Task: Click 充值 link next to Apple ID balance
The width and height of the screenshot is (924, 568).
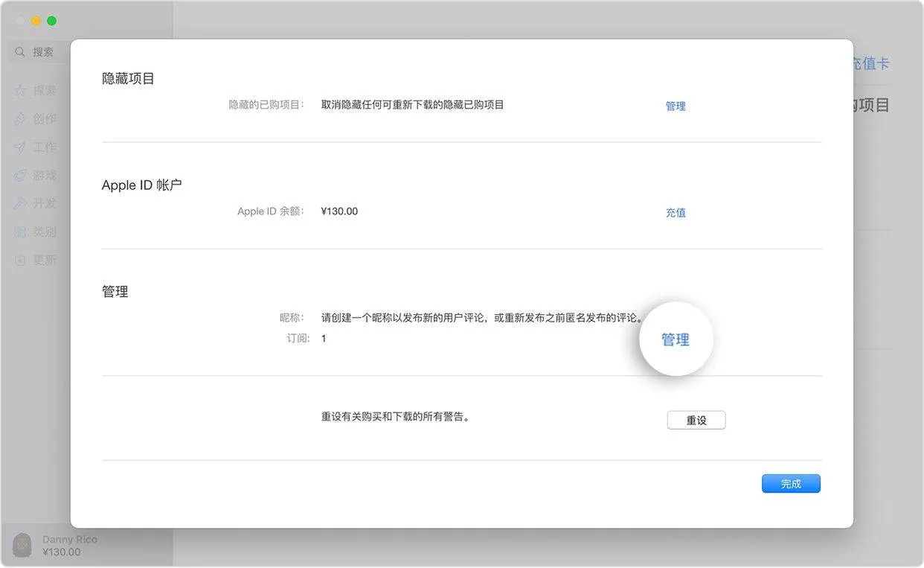Action: pos(676,213)
